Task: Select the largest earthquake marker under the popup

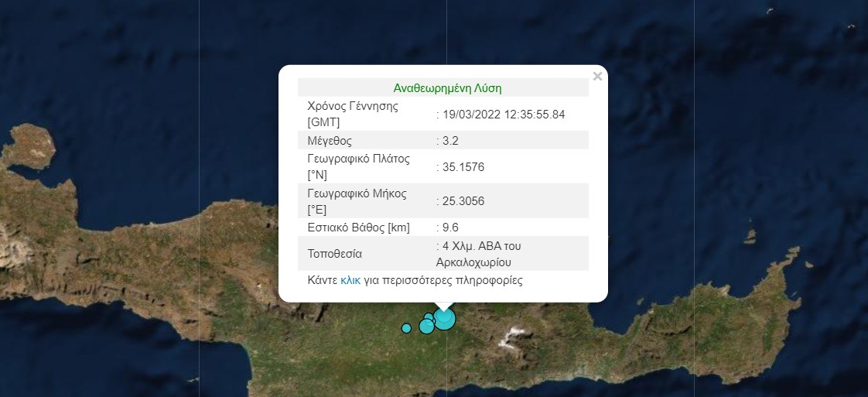Action: pyautogui.click(x=445, y=318)
